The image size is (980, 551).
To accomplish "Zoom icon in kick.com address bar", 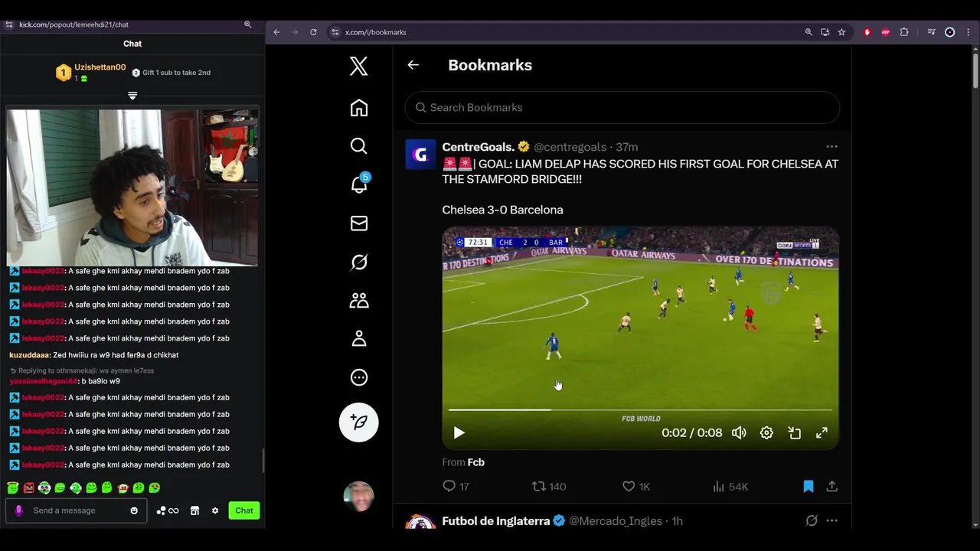I will (x=247, y=24).
